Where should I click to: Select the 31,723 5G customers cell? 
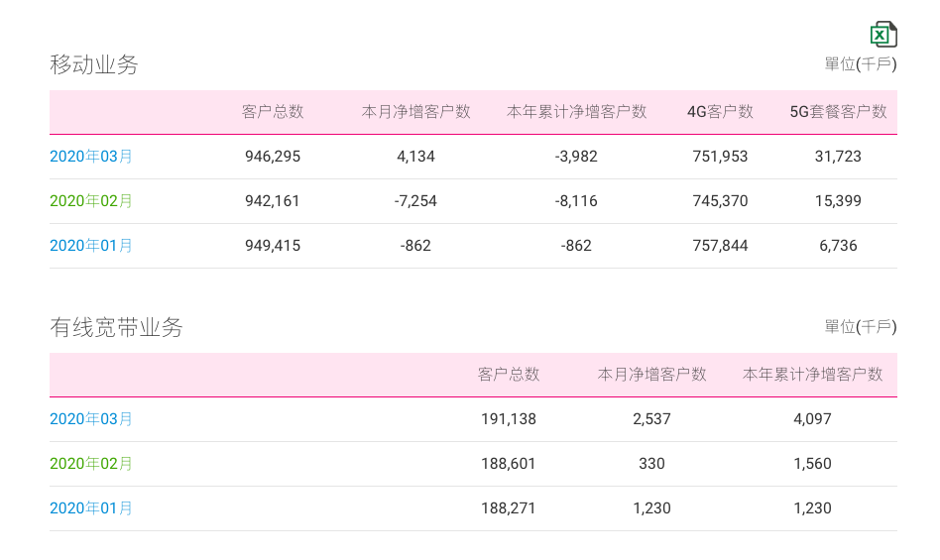(838, 157)
